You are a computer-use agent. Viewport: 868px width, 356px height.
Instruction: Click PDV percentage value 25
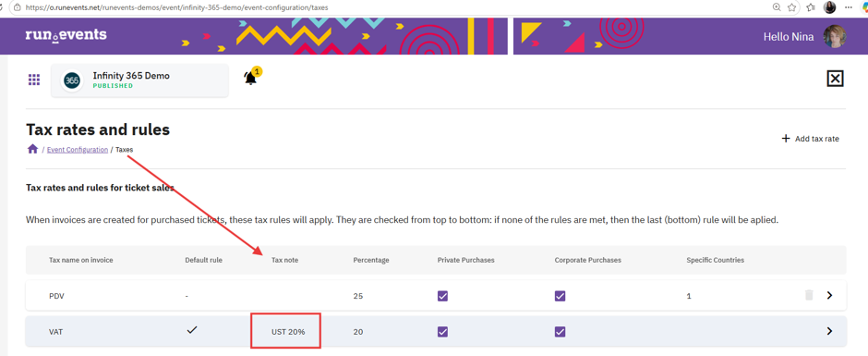[x=357, y=296]
